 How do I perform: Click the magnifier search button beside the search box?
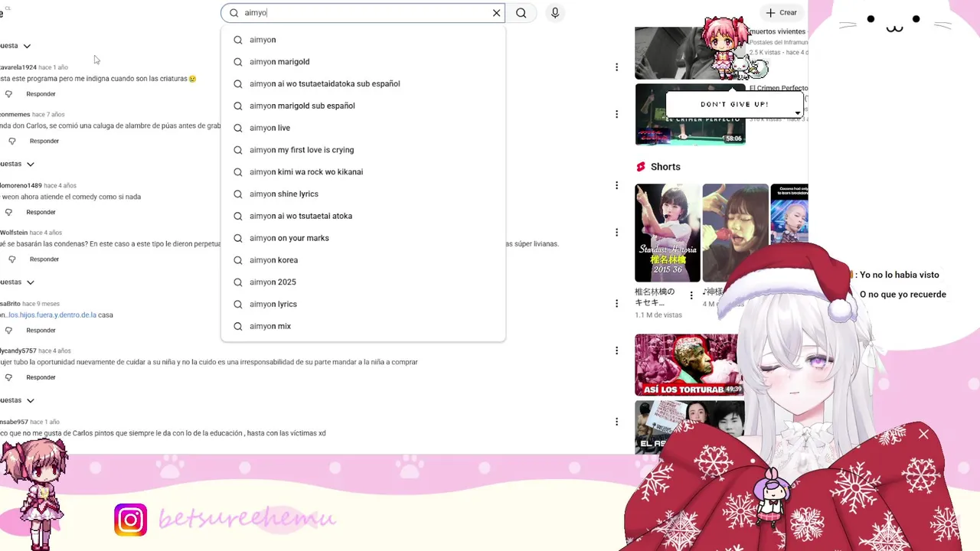pyautogui.click(x=521, y=13)
